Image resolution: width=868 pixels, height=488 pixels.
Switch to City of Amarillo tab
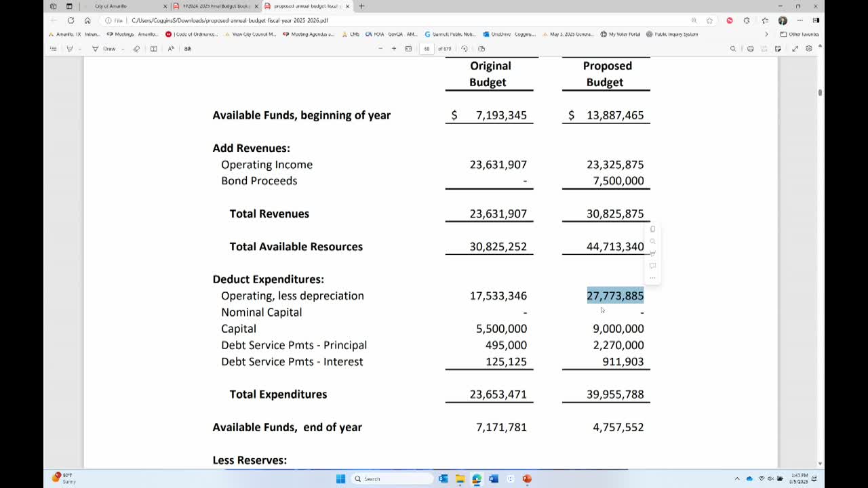pyautogui.click(x=123, y=6)
